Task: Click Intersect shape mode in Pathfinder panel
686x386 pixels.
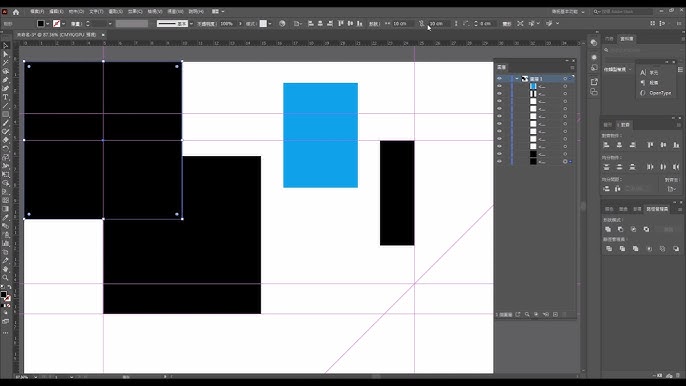Action: click(x=634, y=229)
